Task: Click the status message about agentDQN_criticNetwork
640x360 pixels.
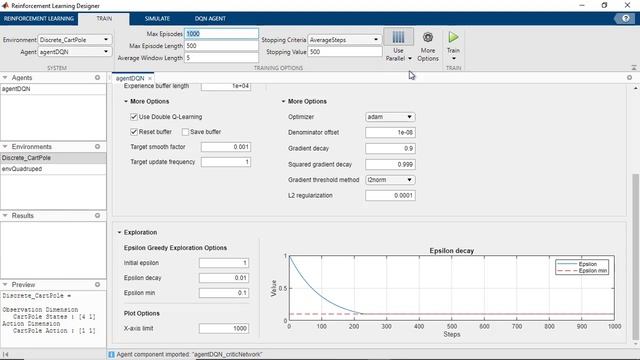Action: [x=189, y=355]
